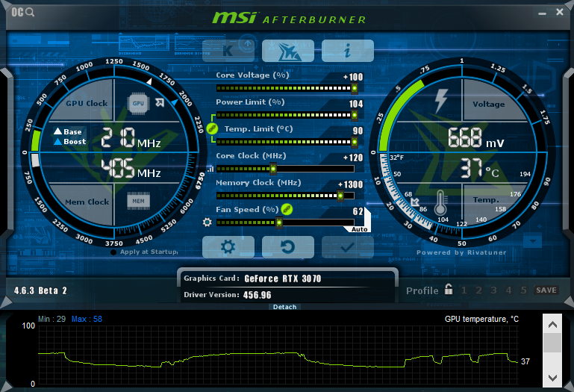The image size is (574, 392).
Task: Adjust the Fan Speed slider
Action: tap(286, 223)
